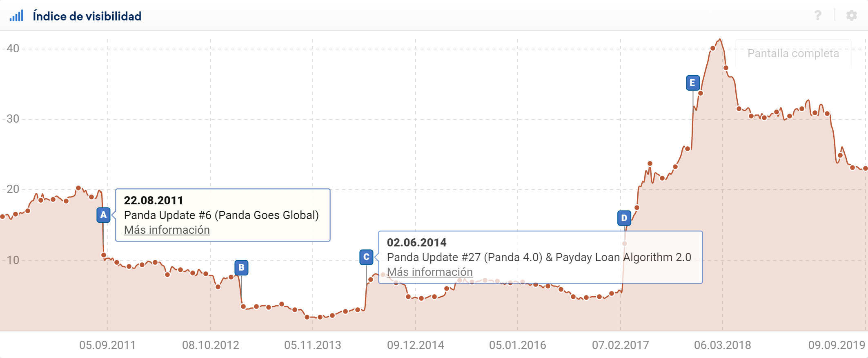Click event pin C marker
The height and width of the screenshot is (358, 868).
(x=366, y=257)
